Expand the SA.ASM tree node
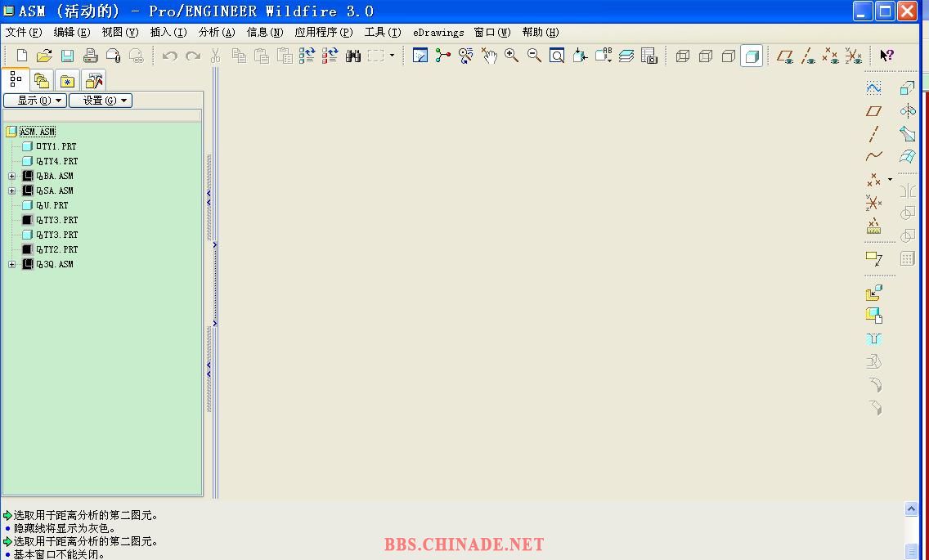929x560 pixels. pos(11,190)
